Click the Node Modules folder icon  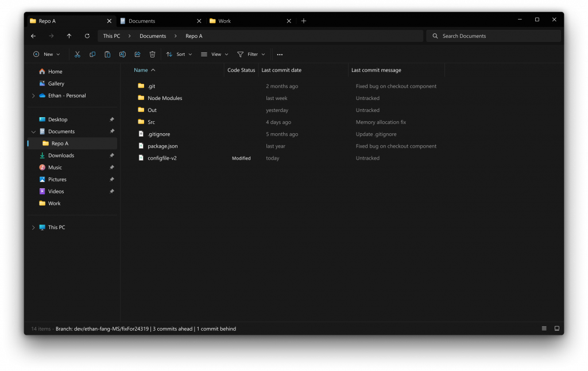pyautogui.click(x=141, y=98)
